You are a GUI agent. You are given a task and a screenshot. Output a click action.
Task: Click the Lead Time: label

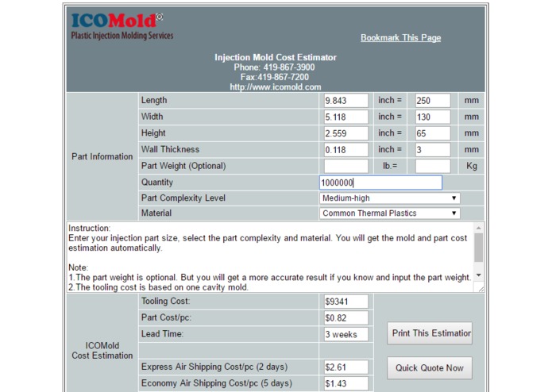[x=162, y=334]
